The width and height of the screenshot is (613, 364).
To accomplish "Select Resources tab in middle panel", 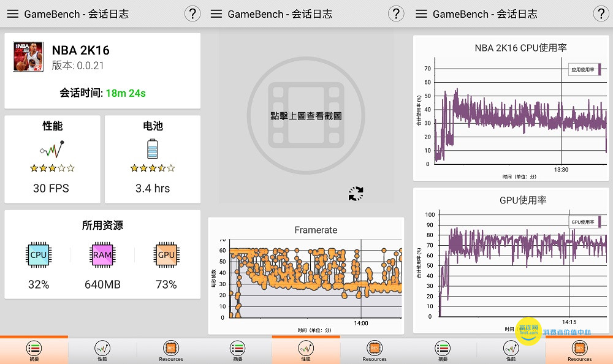I will point(374,351).
